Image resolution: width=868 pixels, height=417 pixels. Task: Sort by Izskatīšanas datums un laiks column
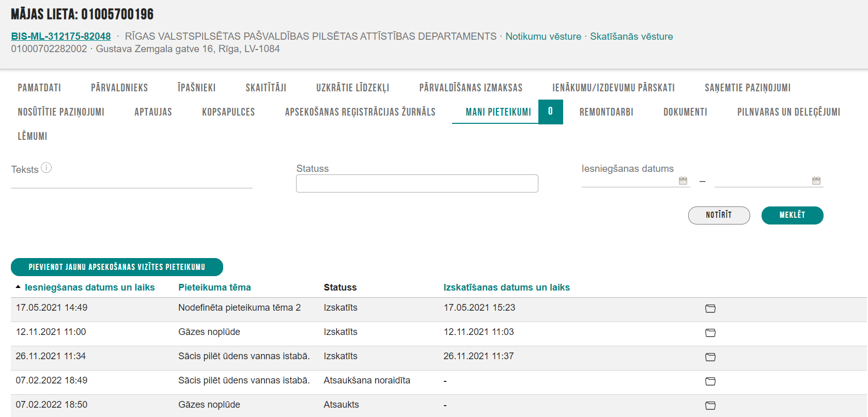pos(506,287)
